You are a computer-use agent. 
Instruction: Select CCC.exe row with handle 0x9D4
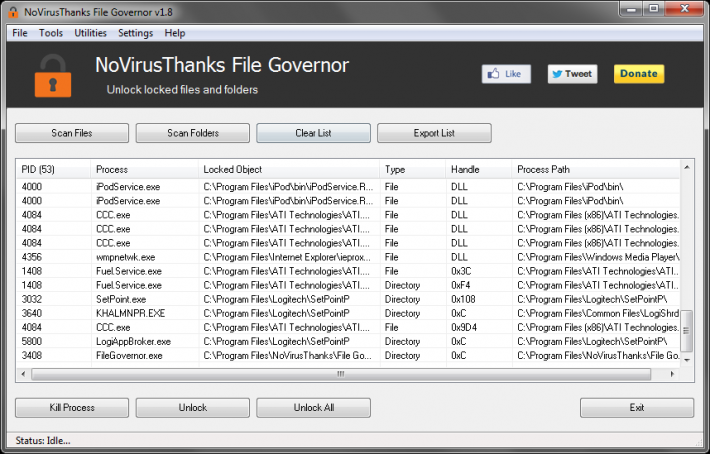(x=348, y=327)
